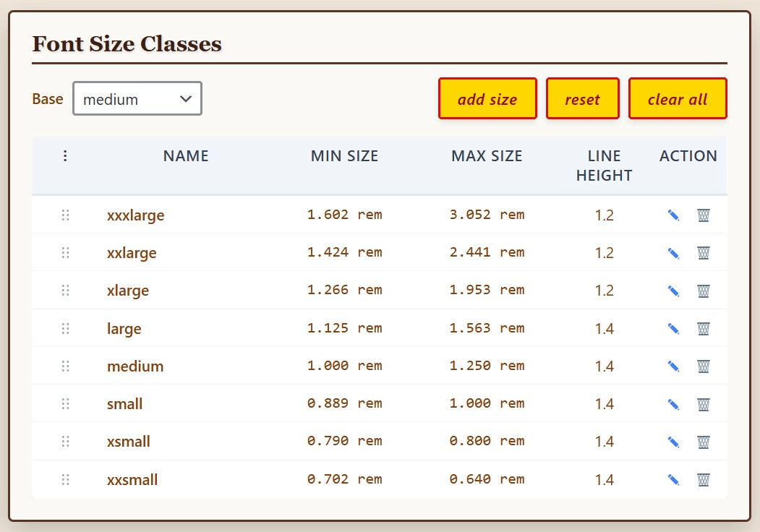This screenshot has width=760, height=532.
Task: Open the Base font size dropdown
Action: pyautogui.click(x=137, y=98)
